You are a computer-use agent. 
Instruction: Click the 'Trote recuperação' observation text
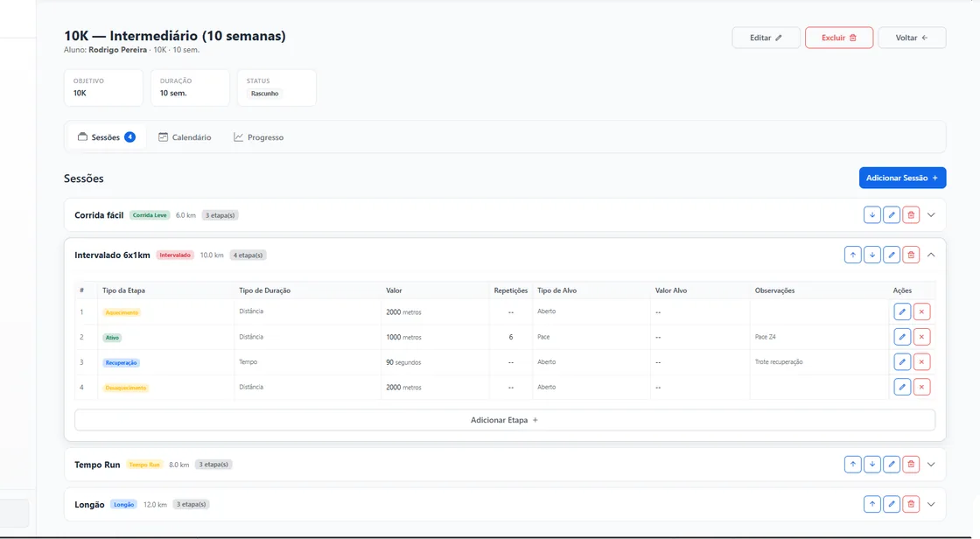point(779,362)
